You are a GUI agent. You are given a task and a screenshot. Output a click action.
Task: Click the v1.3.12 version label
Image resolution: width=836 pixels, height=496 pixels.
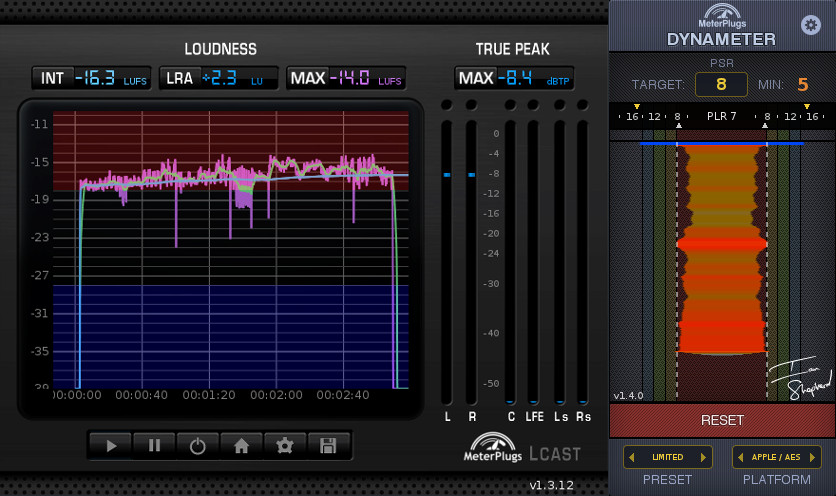click(x=551, y=485)
